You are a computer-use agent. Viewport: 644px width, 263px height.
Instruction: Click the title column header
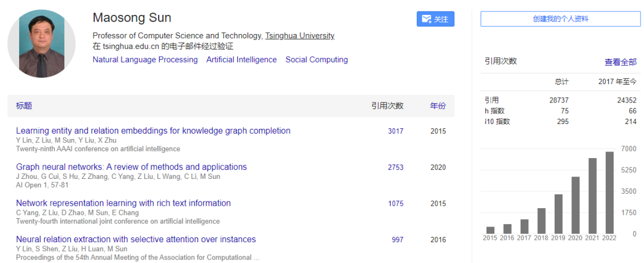coord(24,106)
